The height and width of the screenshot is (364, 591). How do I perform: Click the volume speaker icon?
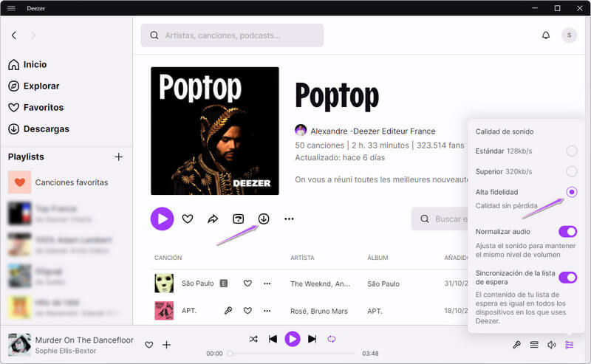coord(551,344)
